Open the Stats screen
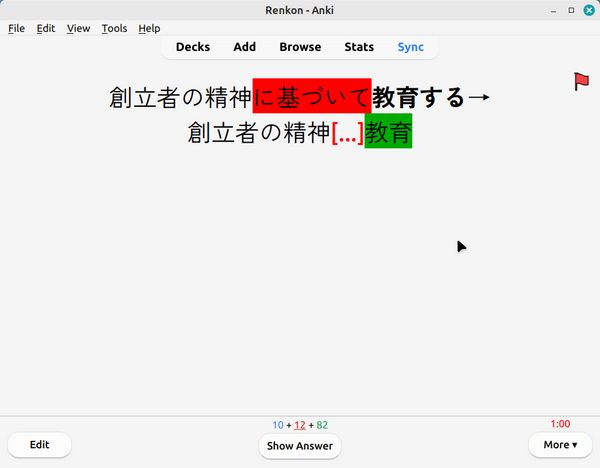This screenshot has height=468, width=600. (x=359, y=47)
